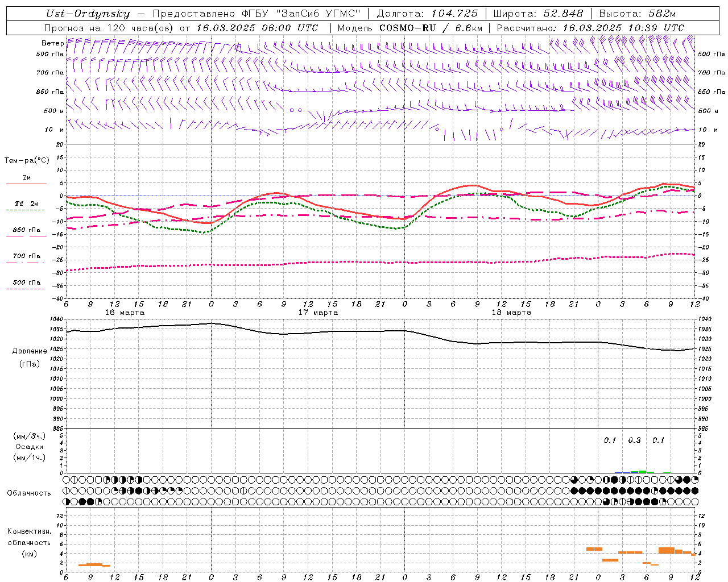Click the Ветер wind panel label
The width and height of the screenshot is (728, 582).
52,43
